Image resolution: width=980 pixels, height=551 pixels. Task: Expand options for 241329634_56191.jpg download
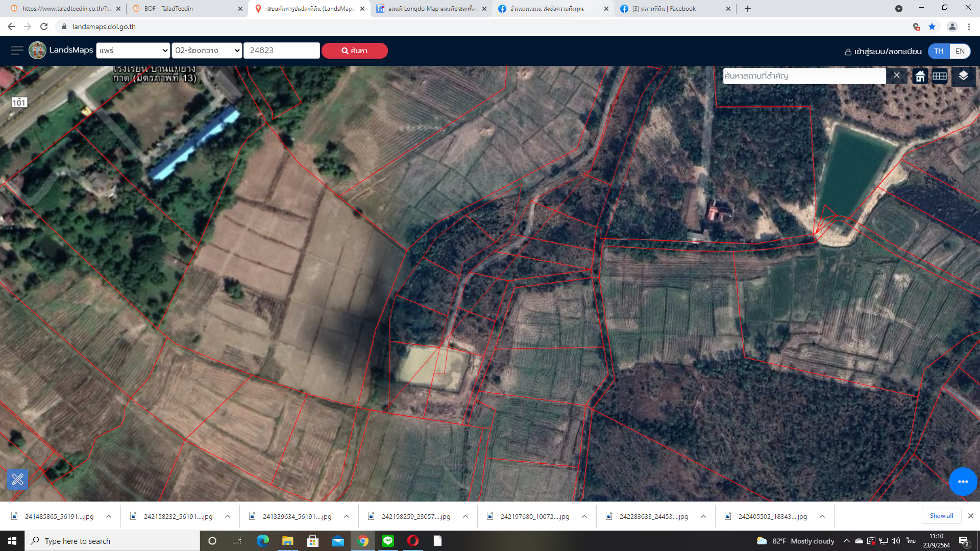347,516
